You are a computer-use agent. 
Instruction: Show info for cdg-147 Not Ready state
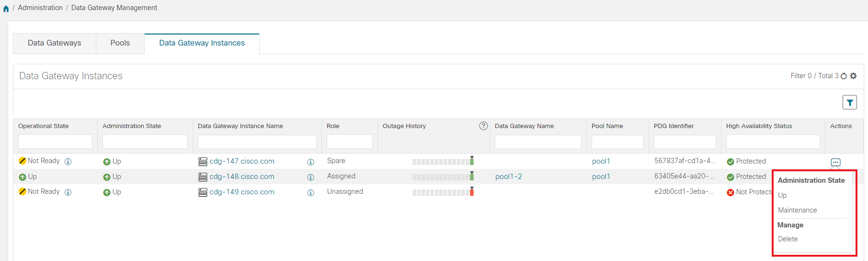coord(68,162)
